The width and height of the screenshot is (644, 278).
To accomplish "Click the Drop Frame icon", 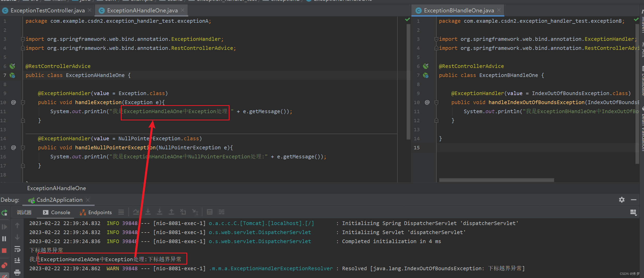I will (x=183, y=212).
